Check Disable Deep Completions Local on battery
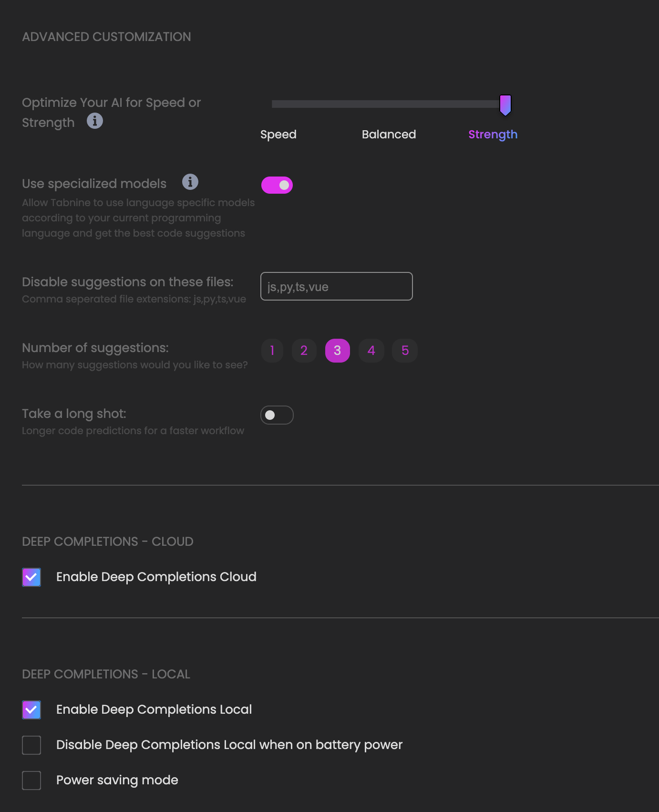659x812 pixels. (31, 745)
